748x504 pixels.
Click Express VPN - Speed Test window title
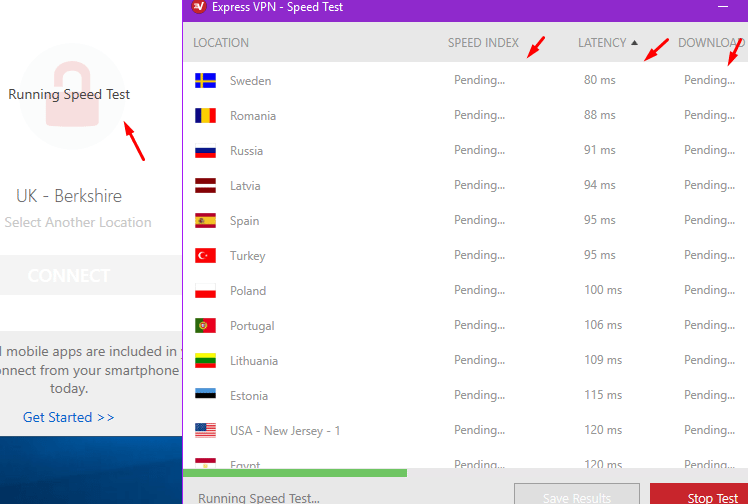(278, 7)
